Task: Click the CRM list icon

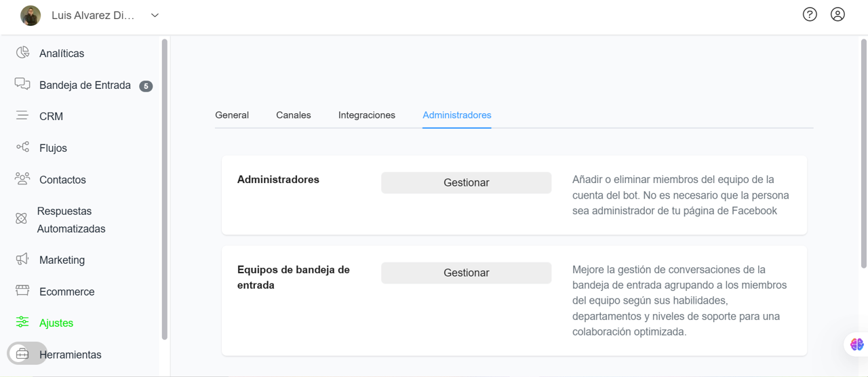Action: click(22, 116)
